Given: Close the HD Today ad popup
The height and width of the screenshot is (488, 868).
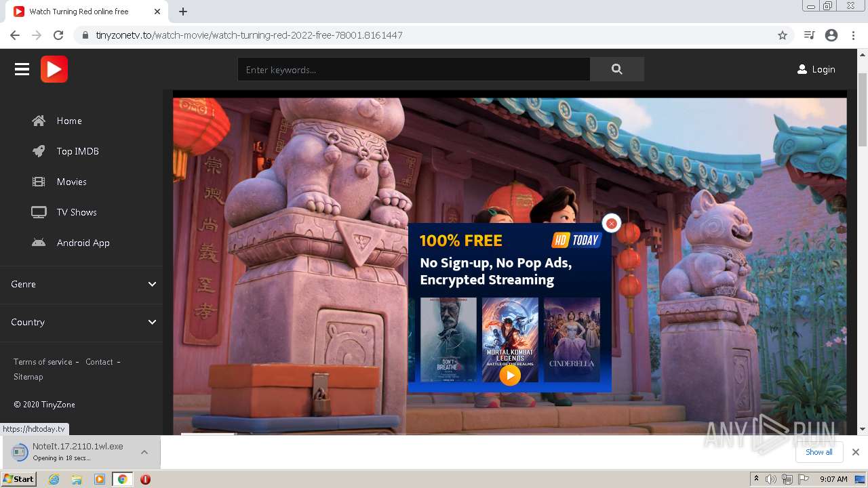Looking at the screenshot, I should (x=612, y=223).
